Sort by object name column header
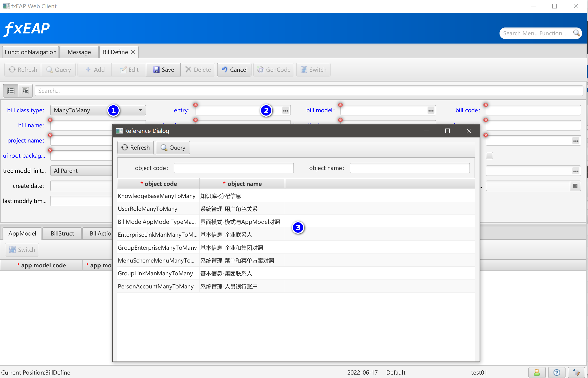588x378 pixels. coord(242,184)
